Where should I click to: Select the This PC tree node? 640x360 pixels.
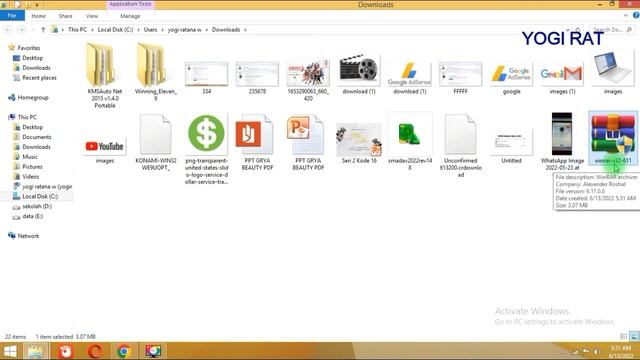[x=27, y=117]
